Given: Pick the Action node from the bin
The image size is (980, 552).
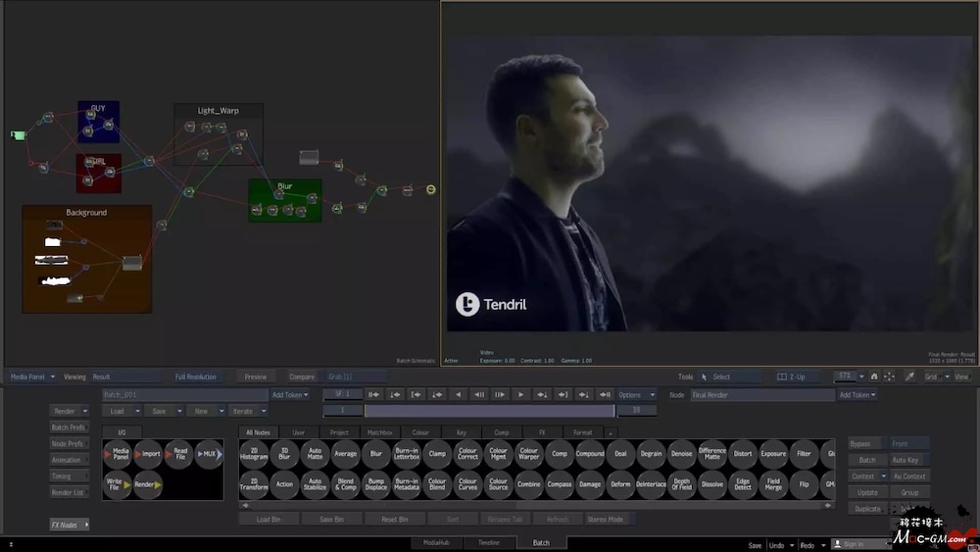Looking at the screenshot, I should pyautogui.click(x=284, y=483).
